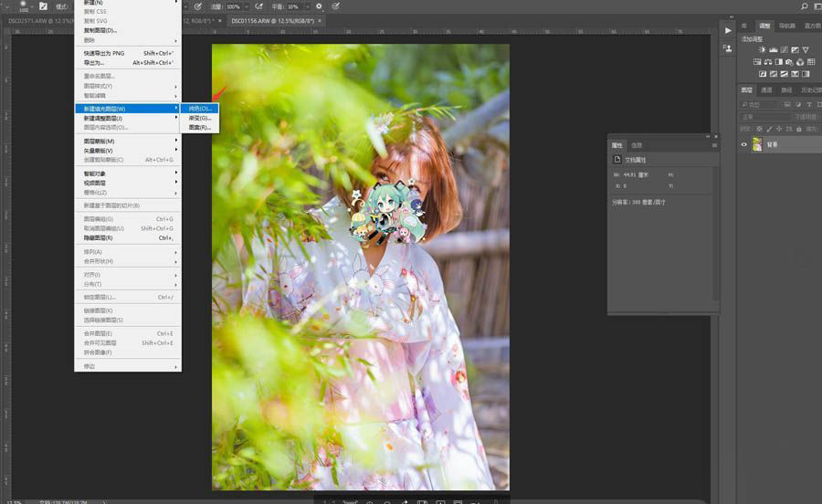Choose 纯色(O)... from the fill layer submenu
Image resolution: width=822 pixels, height=504 pixels.
(x=200, y=109)
